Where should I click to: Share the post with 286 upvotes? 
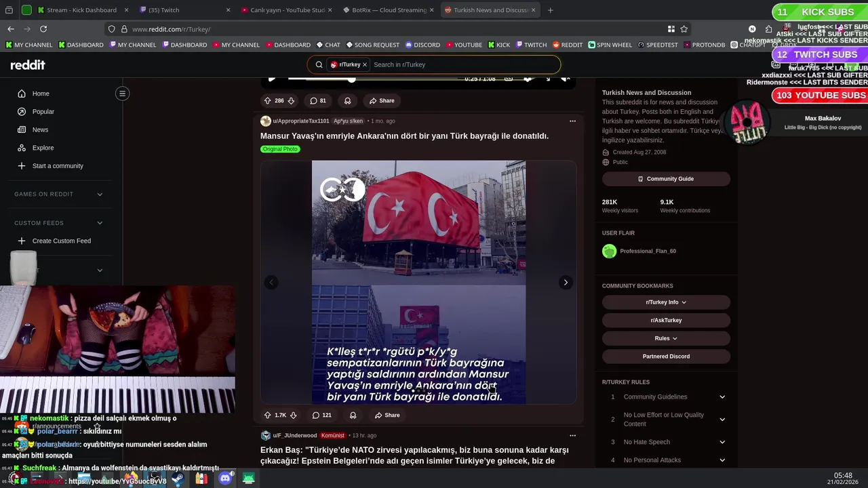pos(382,100)
